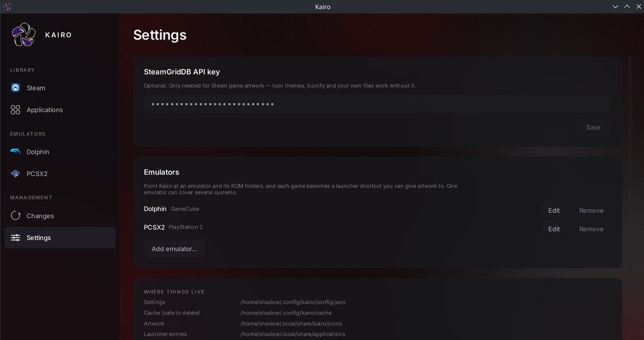644x340 pixels.
Task: Click the Cache (safe to delete) label
Action: [172, 312]
